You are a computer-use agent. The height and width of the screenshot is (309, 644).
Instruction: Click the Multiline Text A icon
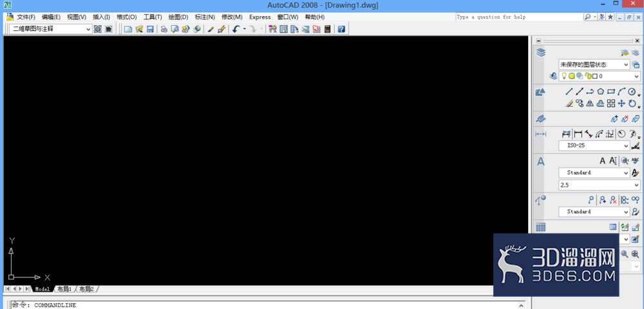[x=603, y=161]
